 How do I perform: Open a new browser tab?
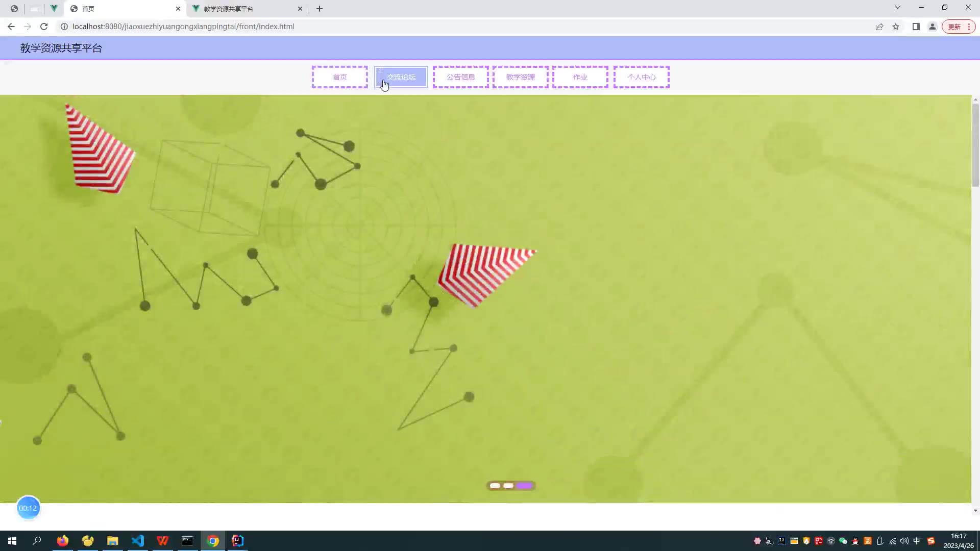[x=320, y=9]
